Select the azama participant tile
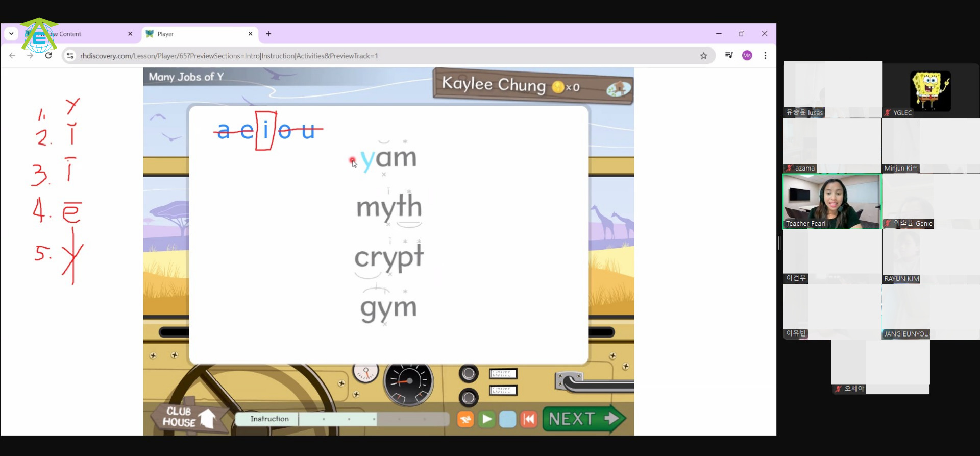Image resolution: width=980 pixels, height=456 pixels. (x=832, y=146)
